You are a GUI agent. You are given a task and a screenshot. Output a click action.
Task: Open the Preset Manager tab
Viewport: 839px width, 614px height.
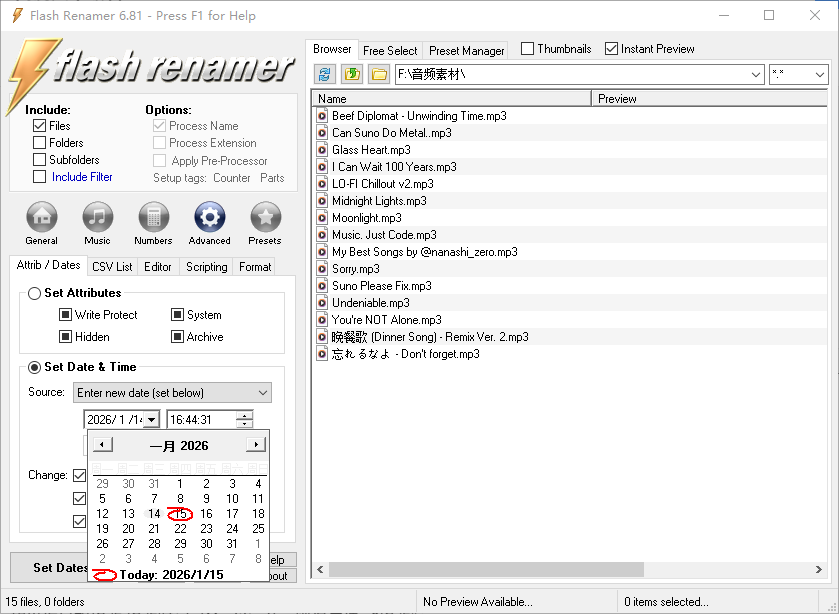click(467, 50)
